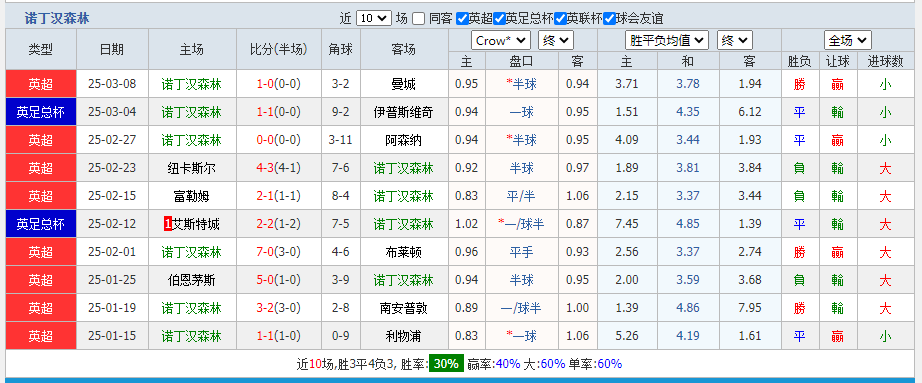
Task: Open the 全场 period dropdown
Action: click(847, 41)
